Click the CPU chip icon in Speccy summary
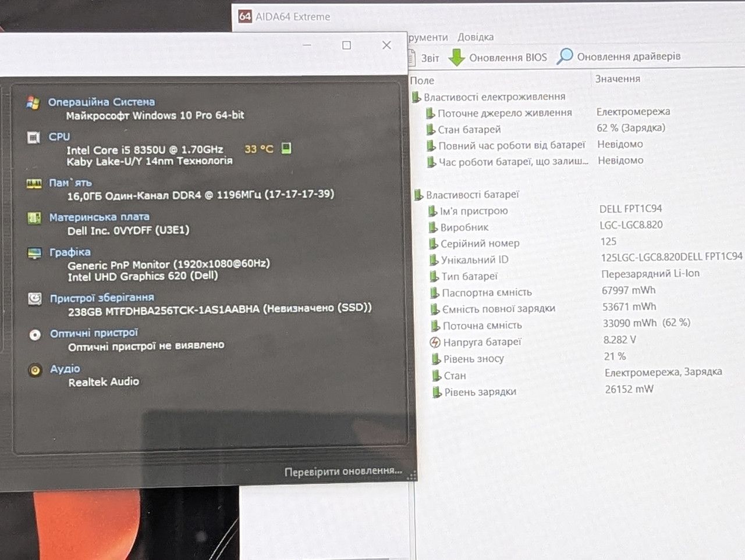The height and width of the screenshot is (560, 745). point(34,137)
